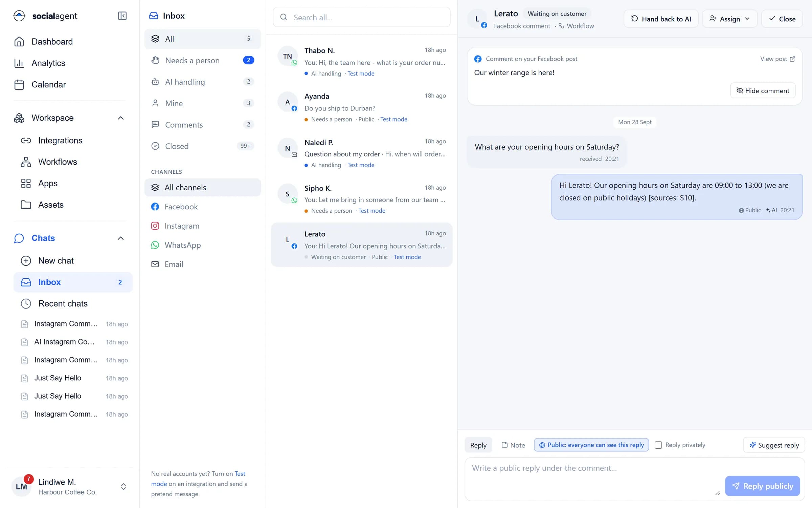Screen dimensions: 812x508
Task: Filter the inbox by Facebook channel
Action: click(x=203, y=207)
